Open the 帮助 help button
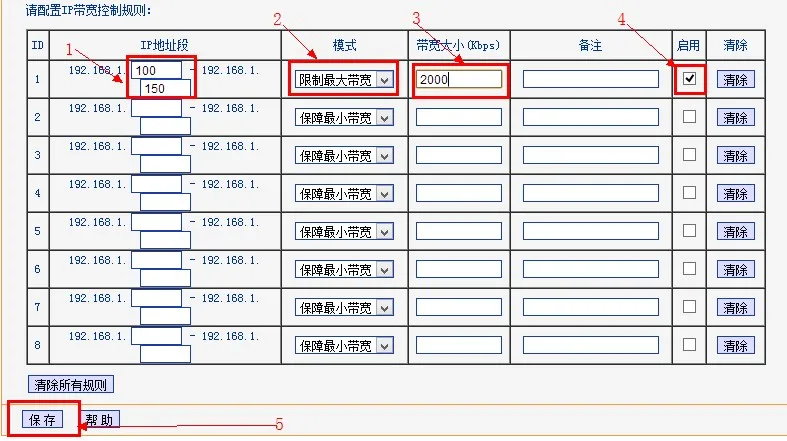787x441 pixels. point(99,419)
